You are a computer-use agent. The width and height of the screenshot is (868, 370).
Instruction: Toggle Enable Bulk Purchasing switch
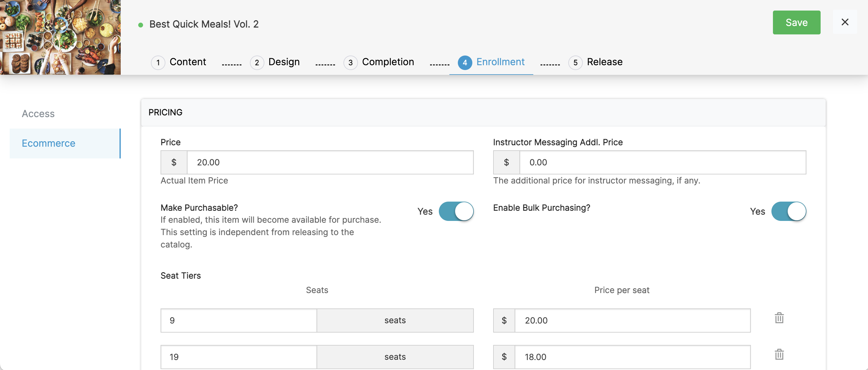point(789,211)
